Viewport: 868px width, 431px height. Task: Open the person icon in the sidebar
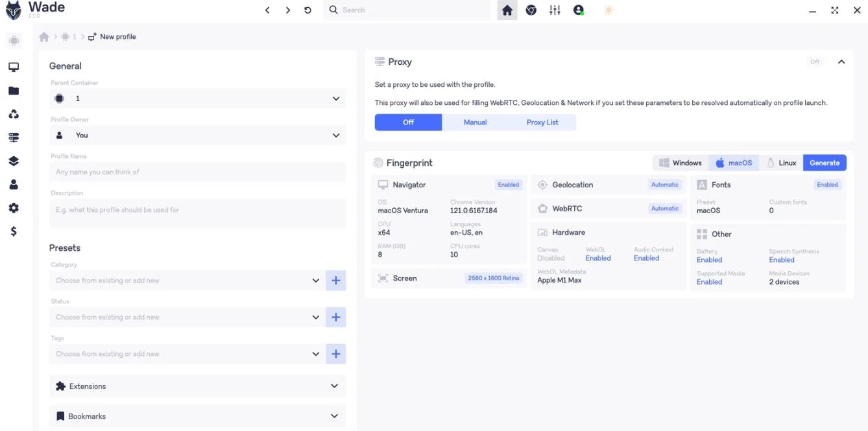[x=14, y=185]
